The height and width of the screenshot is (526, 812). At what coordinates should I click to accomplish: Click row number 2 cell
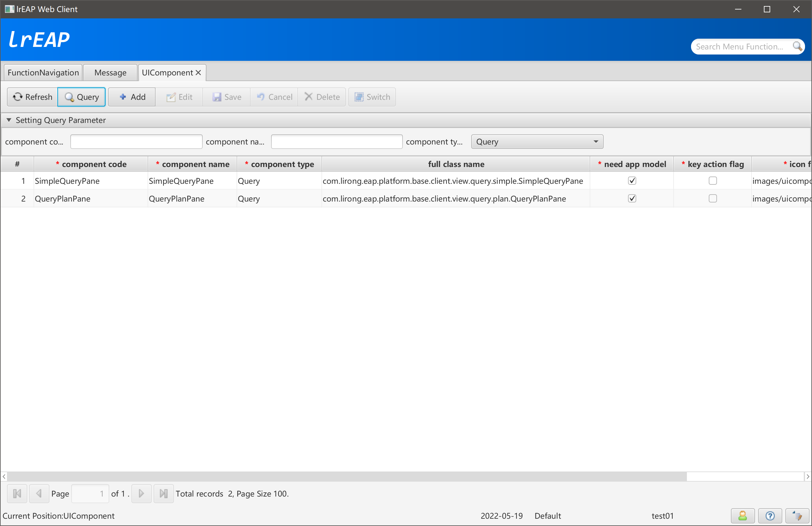coord(17,199)
